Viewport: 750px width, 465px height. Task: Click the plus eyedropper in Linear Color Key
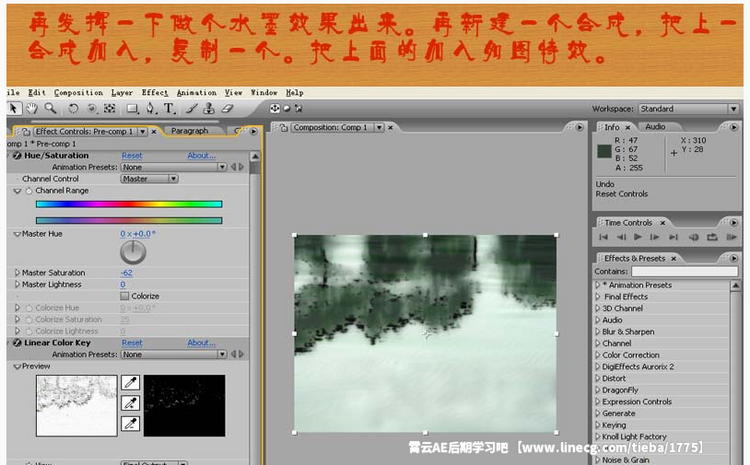(x=131, y=403)
